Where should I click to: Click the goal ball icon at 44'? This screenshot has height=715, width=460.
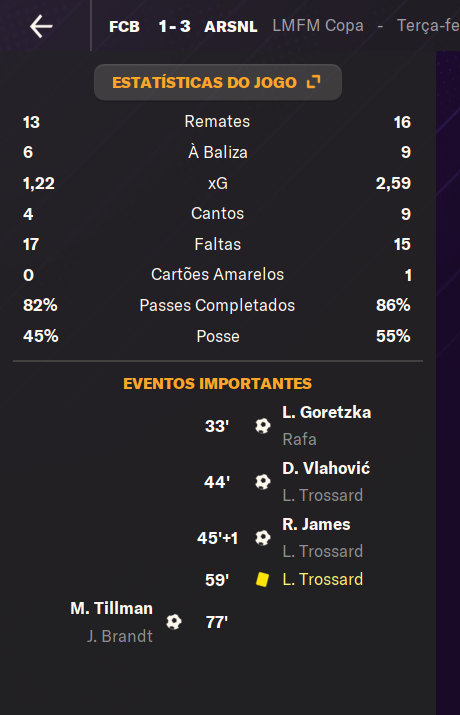click(x=263, y=482)
